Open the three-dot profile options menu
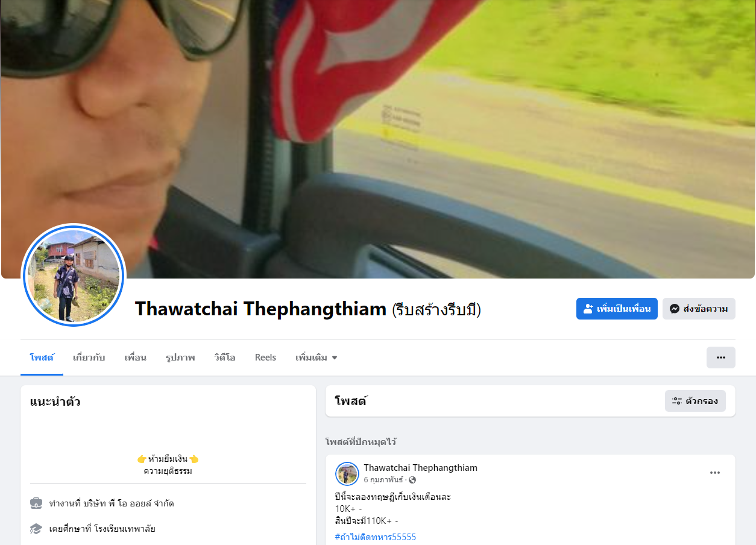756x545 pixels. 720,358
